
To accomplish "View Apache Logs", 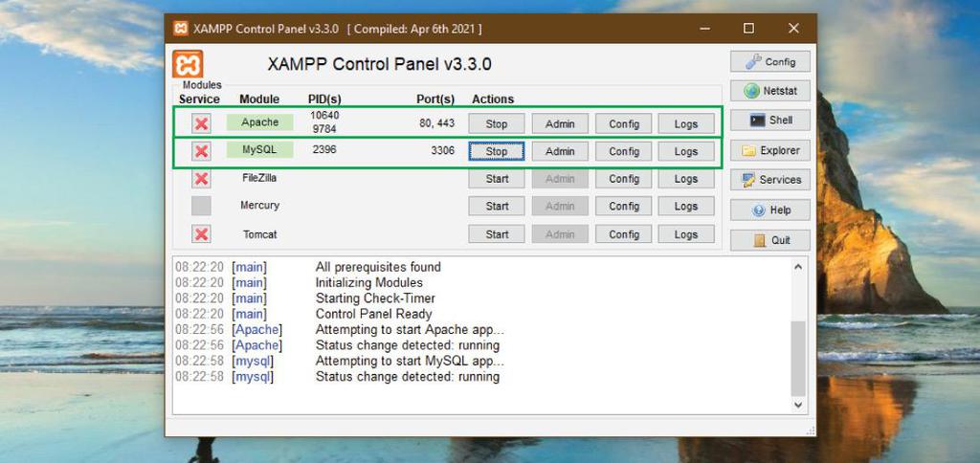I will [685, 123].
